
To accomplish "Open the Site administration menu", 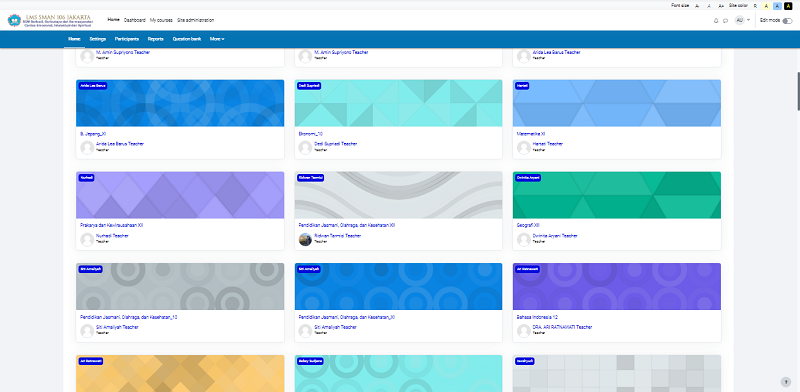I will (x=195, y=20).
